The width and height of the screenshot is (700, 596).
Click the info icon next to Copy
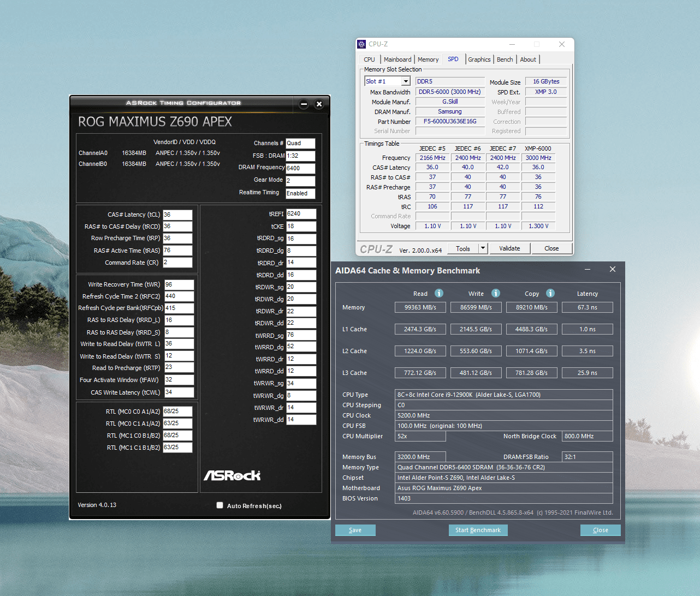pyautogui.click(x=550, y=293)
